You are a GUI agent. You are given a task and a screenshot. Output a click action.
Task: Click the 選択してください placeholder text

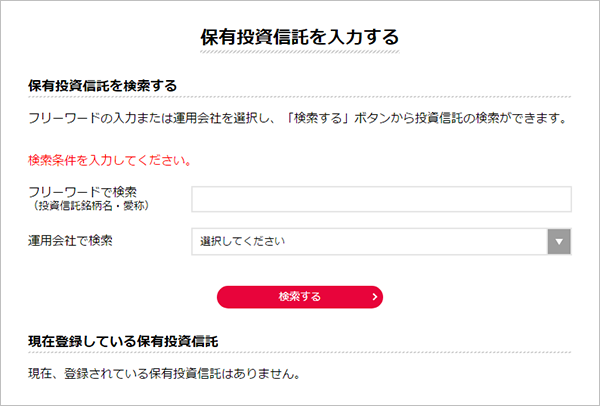(243, 242)
